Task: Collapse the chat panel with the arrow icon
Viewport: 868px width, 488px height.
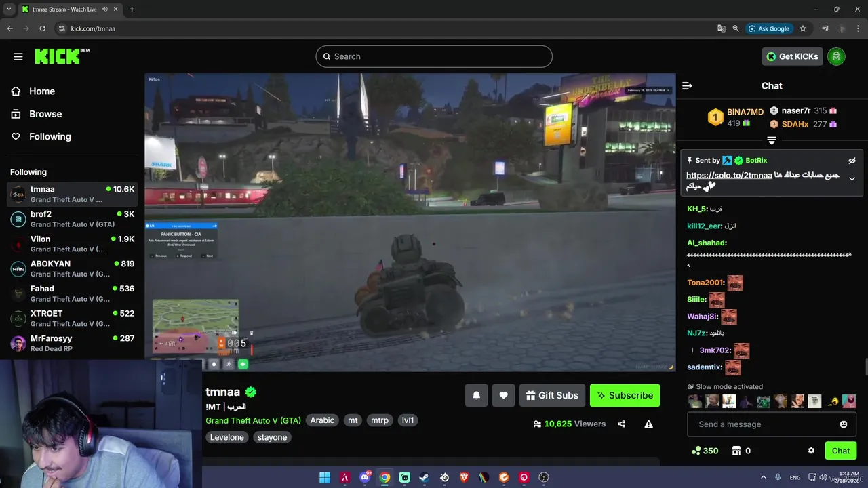Action: tap(687, 86)
